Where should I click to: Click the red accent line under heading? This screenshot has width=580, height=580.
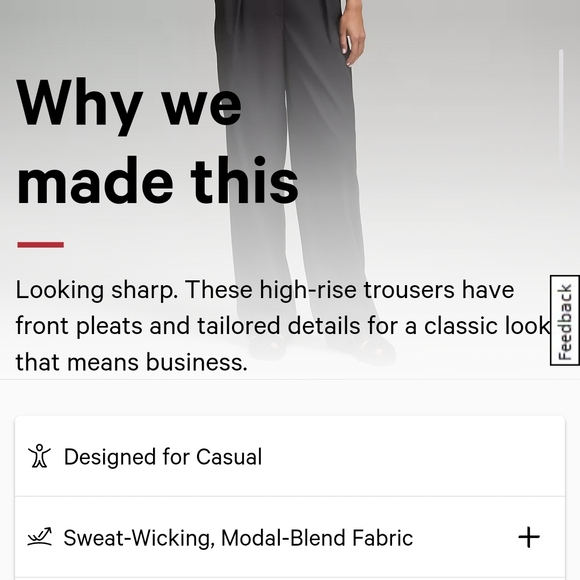[x=40, y=245]
